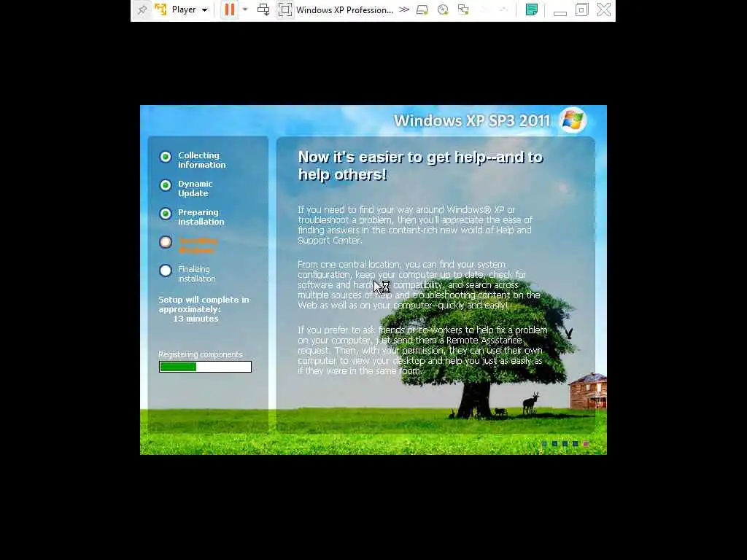Expand the power options dropdown arrow
This screenshot has height=560, width=747.
(245, 9)
